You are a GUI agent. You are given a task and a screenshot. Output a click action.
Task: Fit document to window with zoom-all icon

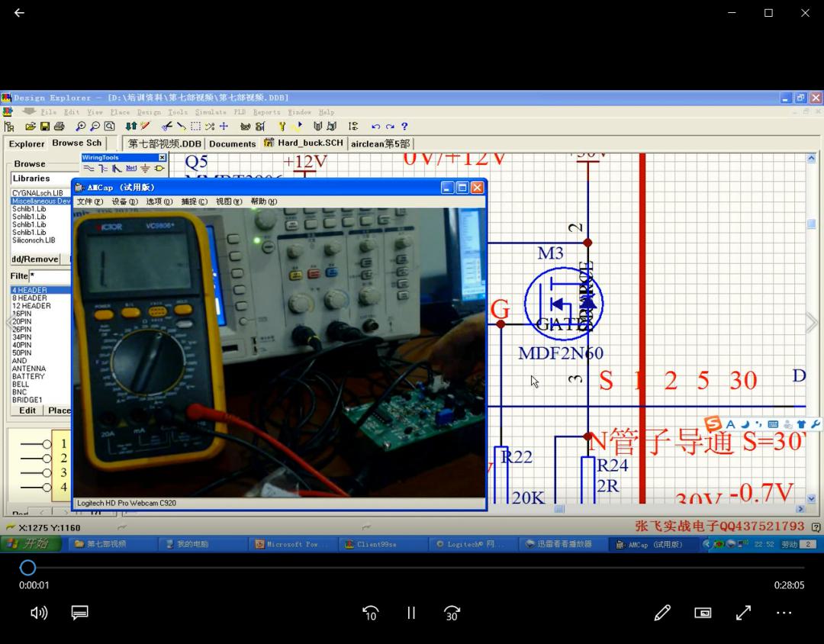click(109, 126)
